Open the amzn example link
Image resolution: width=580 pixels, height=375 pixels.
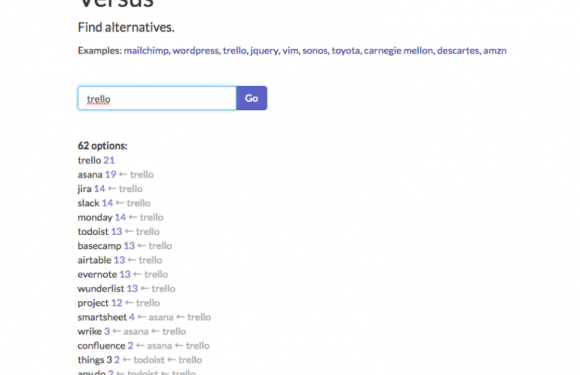495,51
